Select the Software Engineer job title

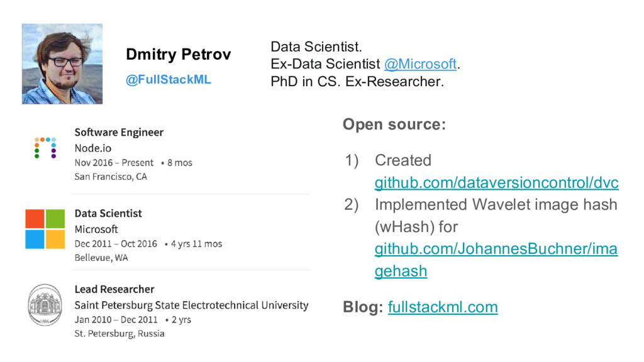coord(119,132)
